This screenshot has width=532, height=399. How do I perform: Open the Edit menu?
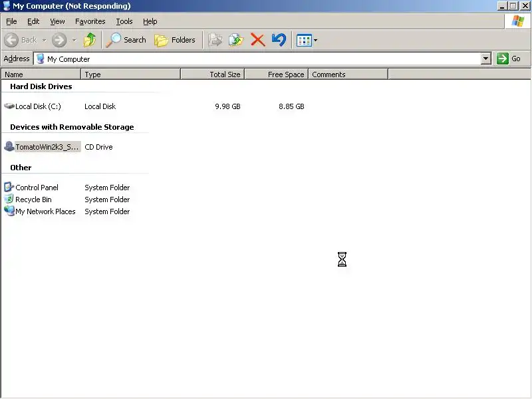click(x=33, y=21)
